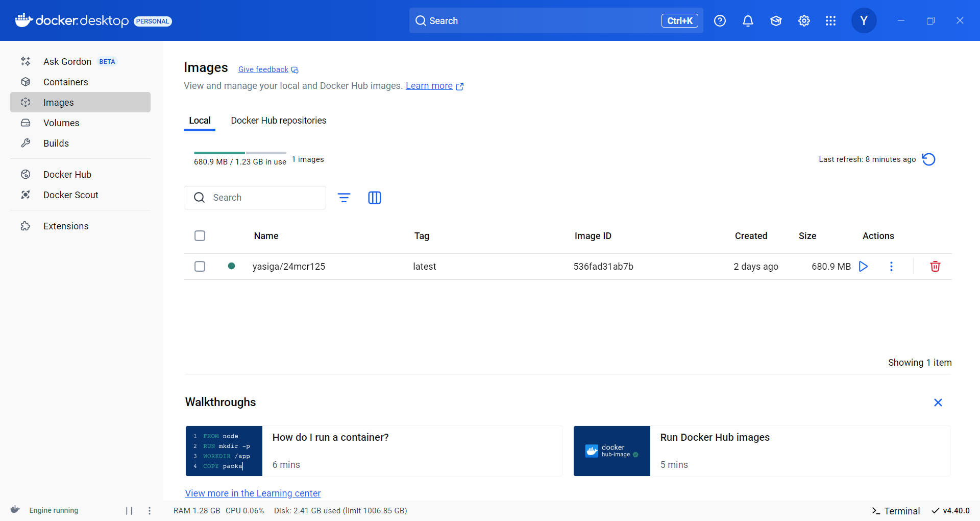Click the '2 days ago' created cell
The width and height of the screenshot is (980, 521).
tap(756, 267)
